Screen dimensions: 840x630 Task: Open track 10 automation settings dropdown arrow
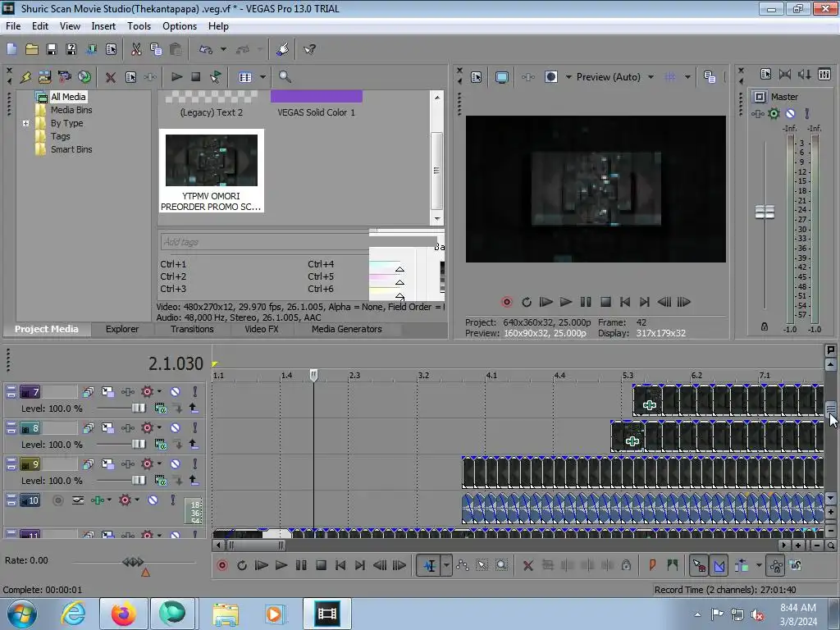137,500
